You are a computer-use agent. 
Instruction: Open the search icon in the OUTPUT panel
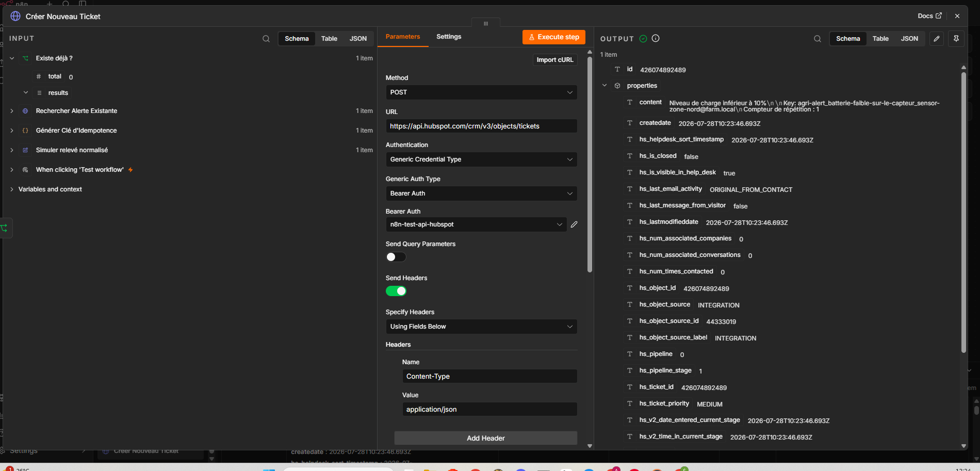[818, 39]
